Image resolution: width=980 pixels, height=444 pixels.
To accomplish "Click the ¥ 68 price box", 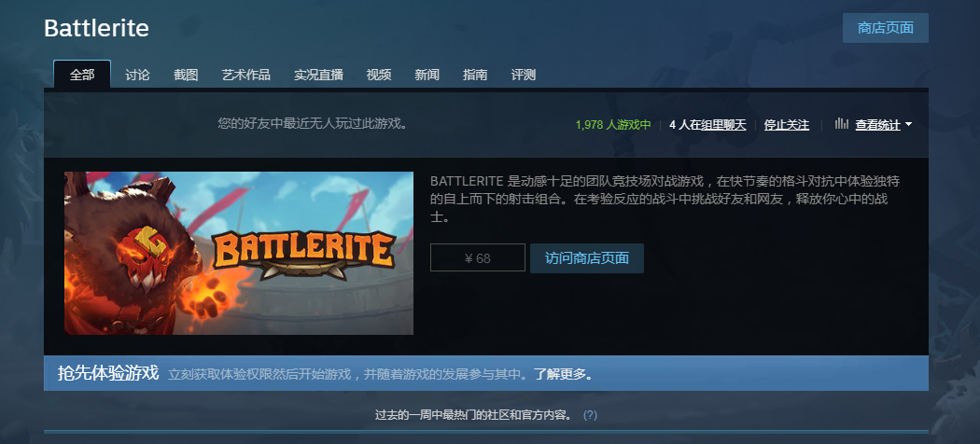I will click(x=478, y=257).
